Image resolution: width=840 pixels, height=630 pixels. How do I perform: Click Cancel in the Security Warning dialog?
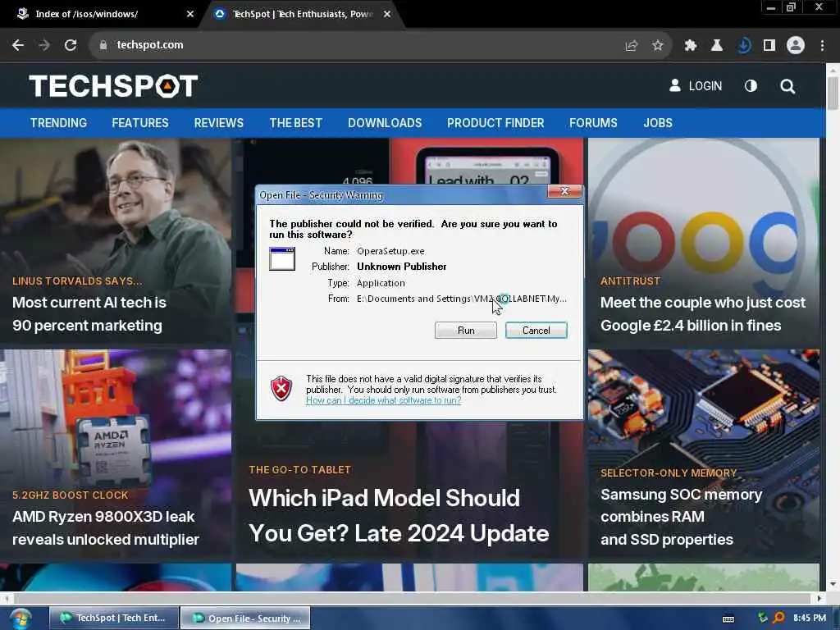(x=536, y=331)
